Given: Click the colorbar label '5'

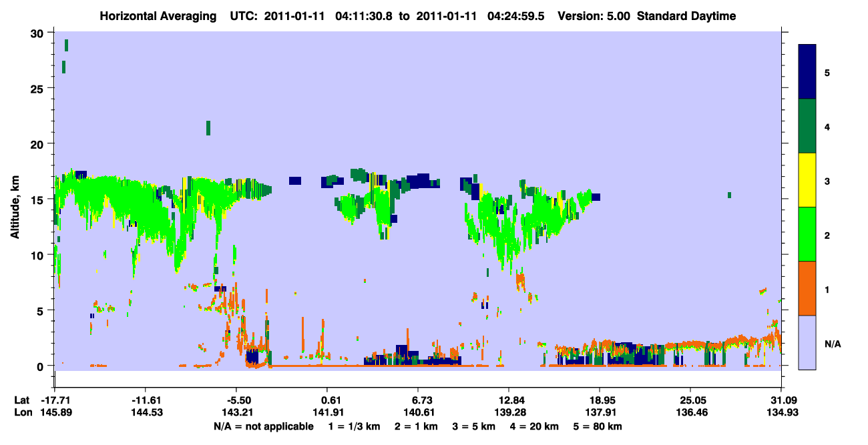Looking at the screenshot, I should click(x=827, y=72).
